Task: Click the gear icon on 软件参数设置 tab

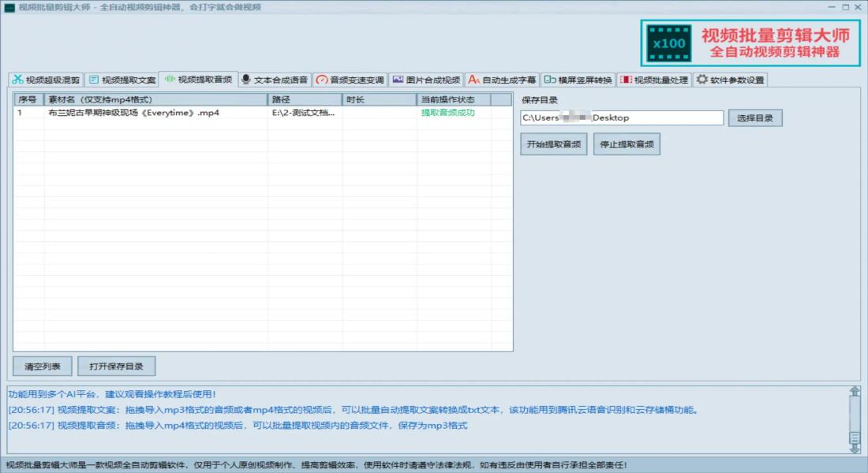Action: click(x=702, y=80)
